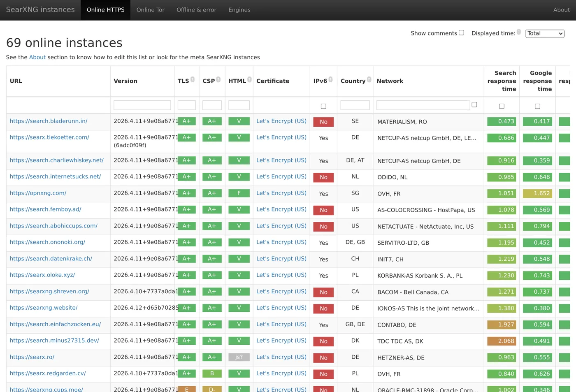
Task: Switch to the Online Tor tab
Action: (x=151, y=10)
